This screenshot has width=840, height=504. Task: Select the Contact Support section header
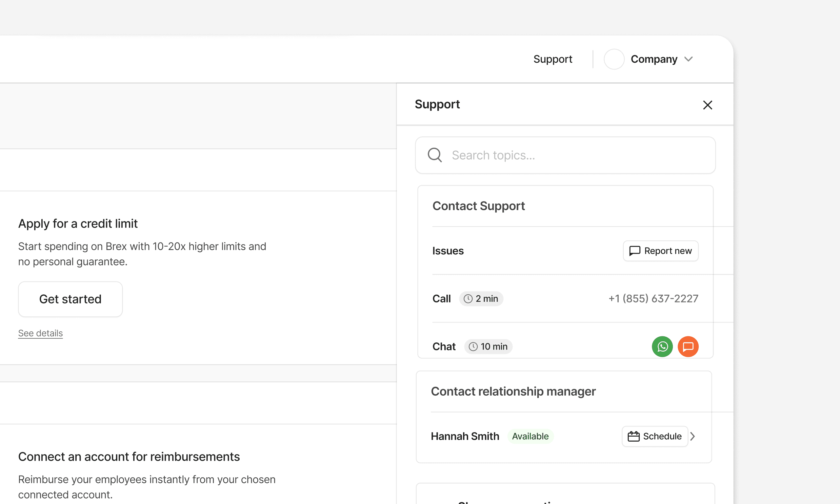(x=478, y=206)
